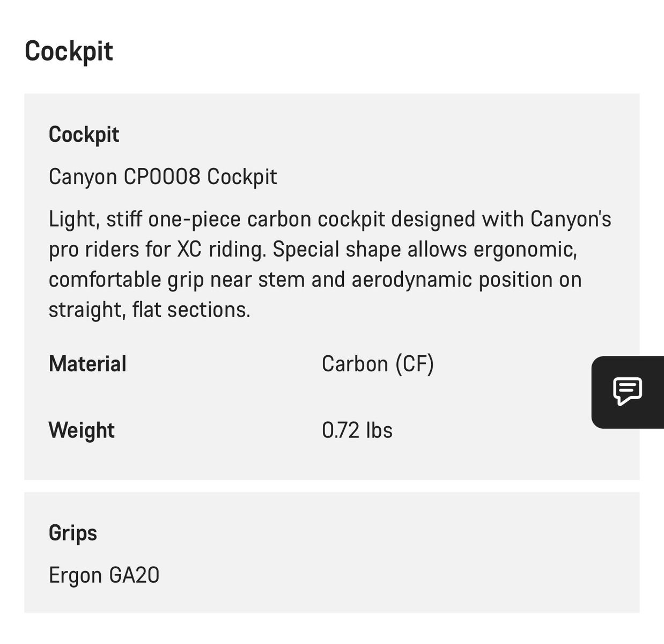
Task: Click the word "aerodynamic" in the description
Action: click(x=410, y=280)
